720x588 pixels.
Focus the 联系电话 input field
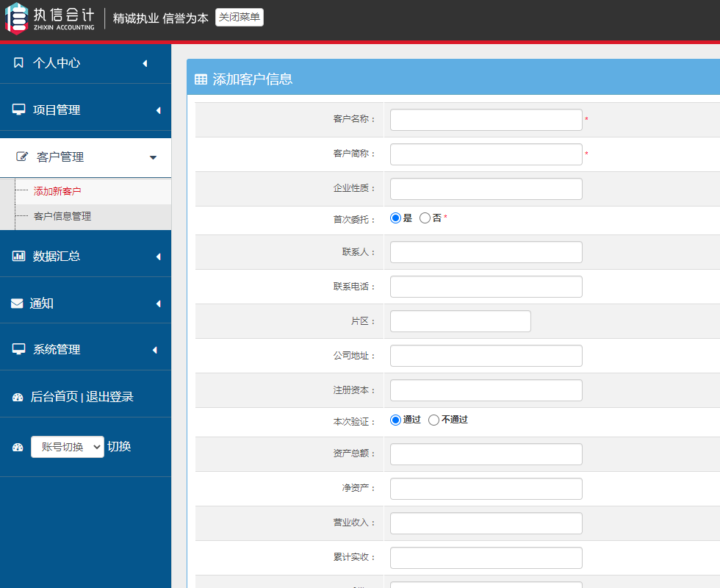[486, 287]
